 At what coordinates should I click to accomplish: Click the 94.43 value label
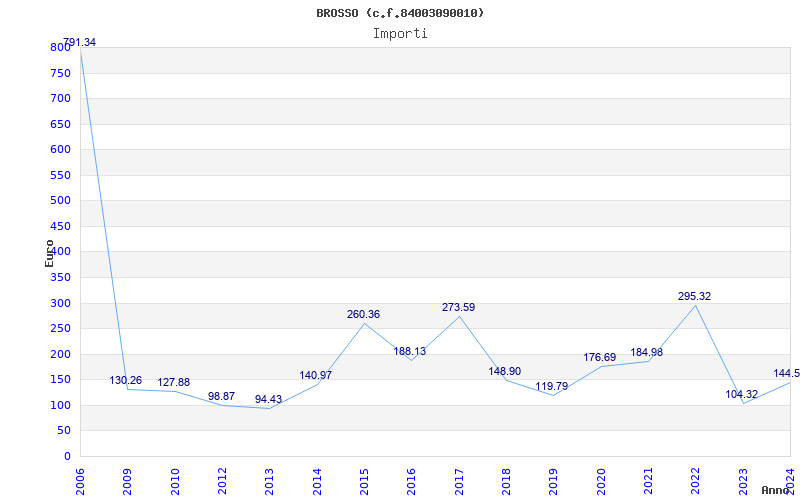click(x=268, y=399)
